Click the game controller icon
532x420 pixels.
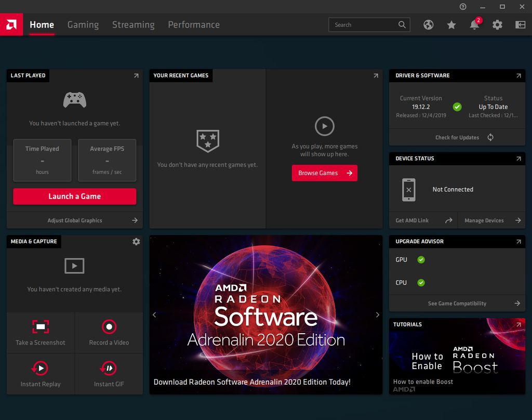click(75, 100)
